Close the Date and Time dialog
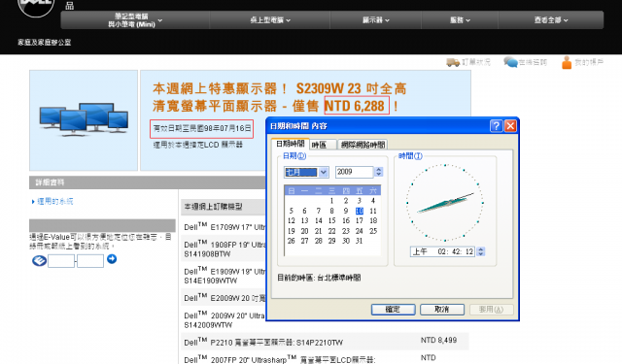Screen dimensions: 622x364 click(510, 126)
